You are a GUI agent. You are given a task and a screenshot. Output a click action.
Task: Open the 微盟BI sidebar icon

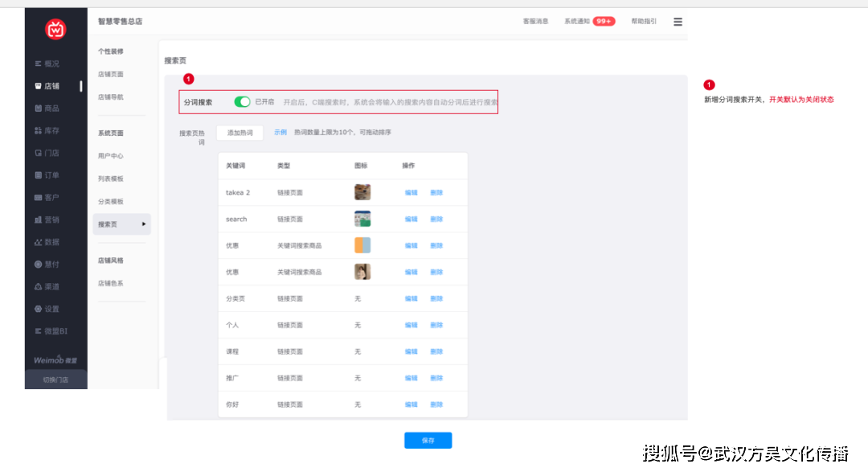click(39, 331)
